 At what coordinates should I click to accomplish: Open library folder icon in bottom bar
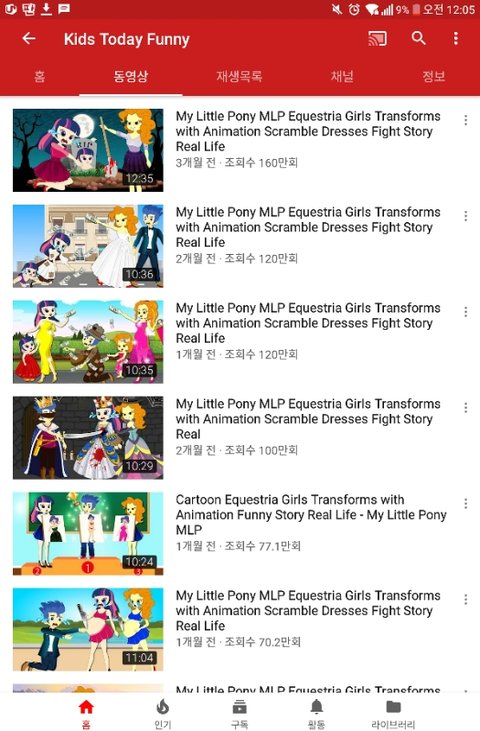393,707
